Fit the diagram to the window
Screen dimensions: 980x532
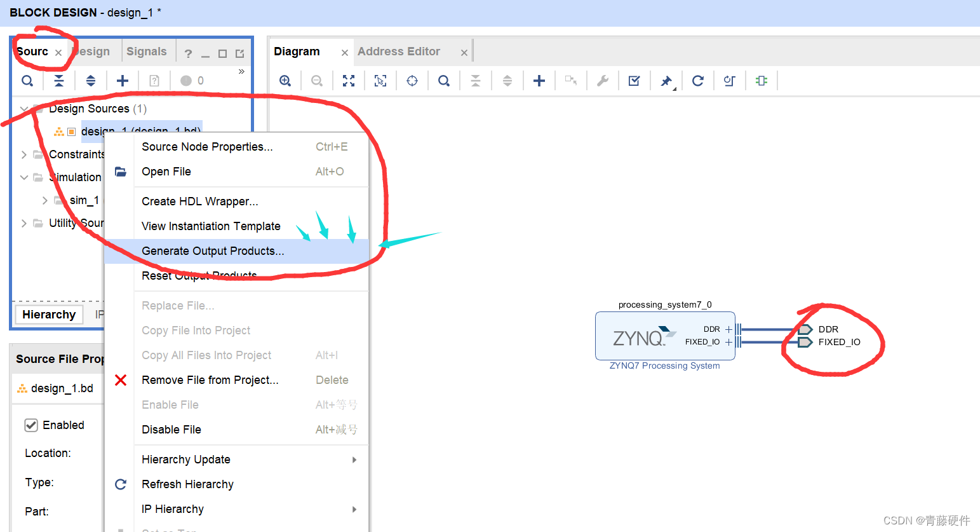[349, 81]
